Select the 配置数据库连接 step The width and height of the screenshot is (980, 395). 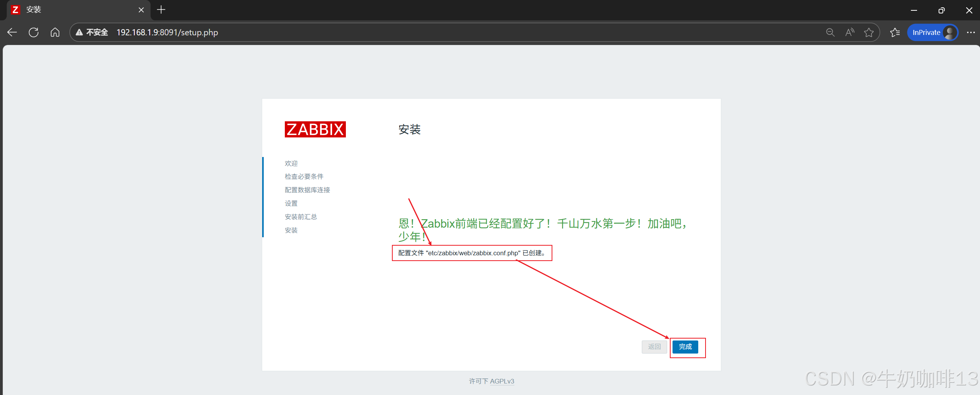tap(307, 190)
